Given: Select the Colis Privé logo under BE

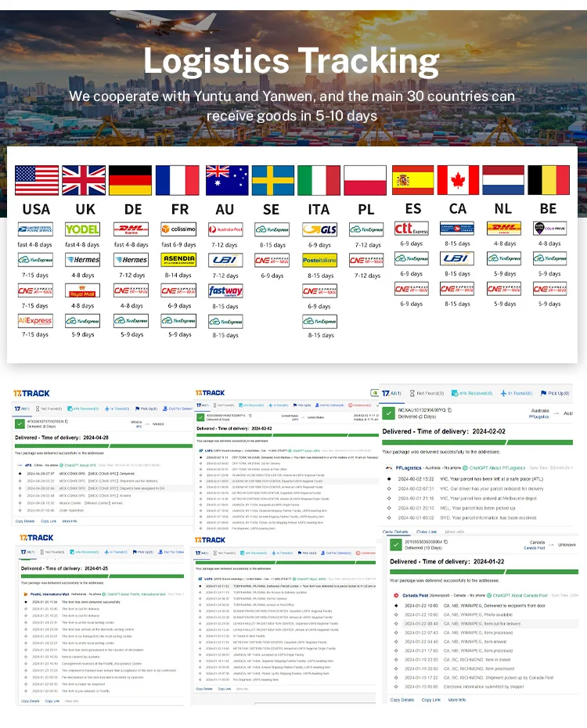Looking at the screenshot, I should [x=549, y=228].
